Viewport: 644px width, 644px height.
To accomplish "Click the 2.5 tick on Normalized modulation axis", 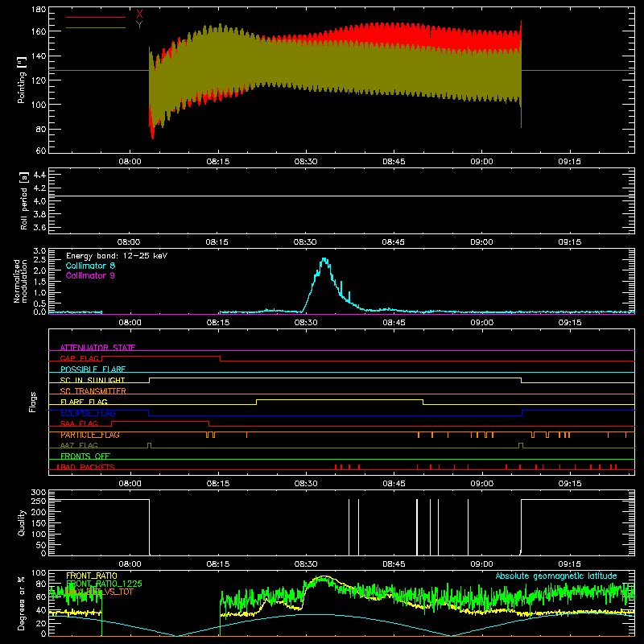I will click(39, 259).
